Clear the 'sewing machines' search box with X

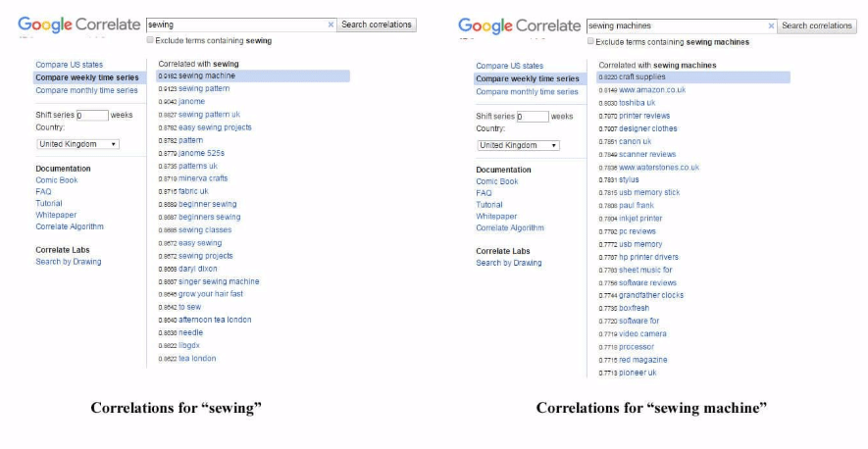pyautogui.click(x=771, y=25)
